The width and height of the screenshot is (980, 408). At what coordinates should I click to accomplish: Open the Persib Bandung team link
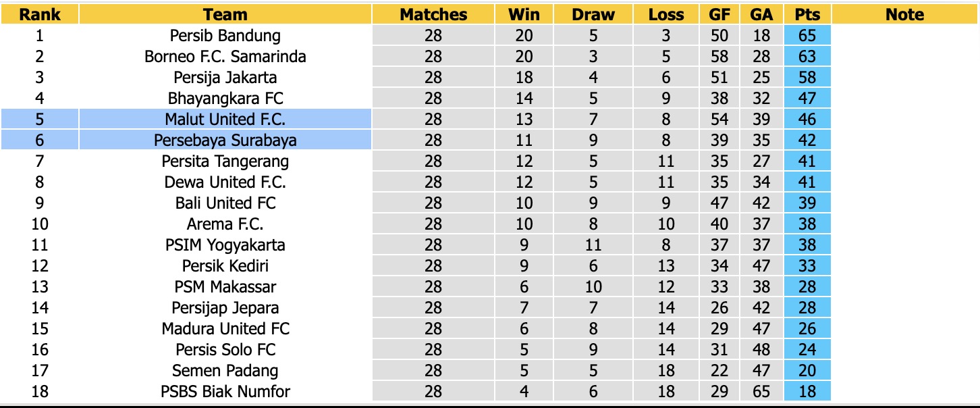tap(225, 35)
